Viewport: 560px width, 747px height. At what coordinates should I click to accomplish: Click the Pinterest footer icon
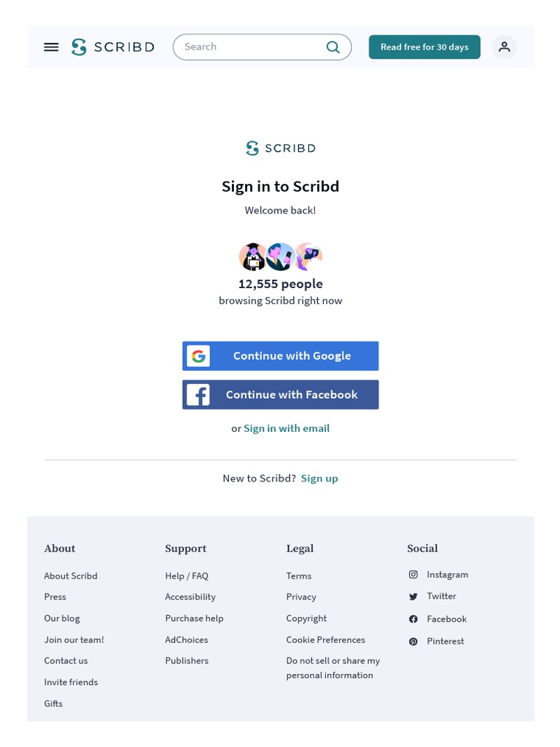pos(413,641)
